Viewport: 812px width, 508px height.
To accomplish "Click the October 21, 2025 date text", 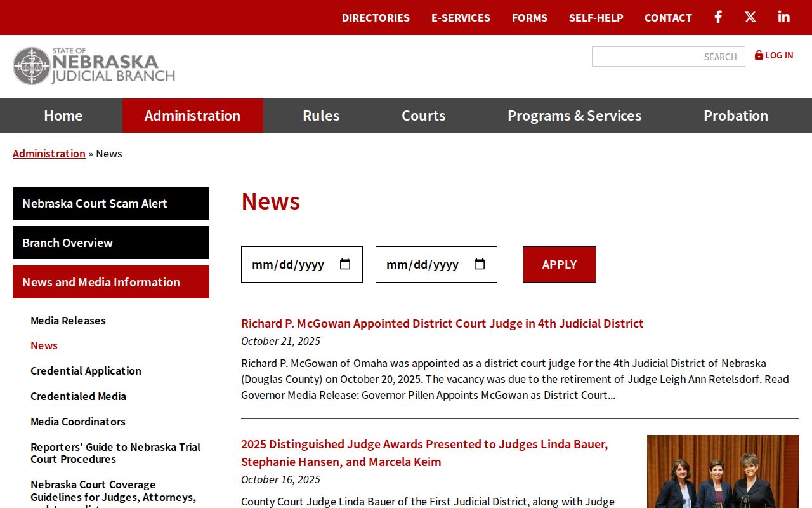I will pos(280,341).
